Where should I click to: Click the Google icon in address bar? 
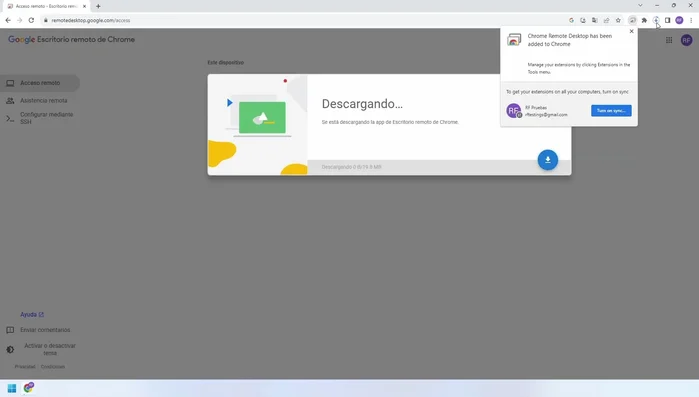click(571, 20)
